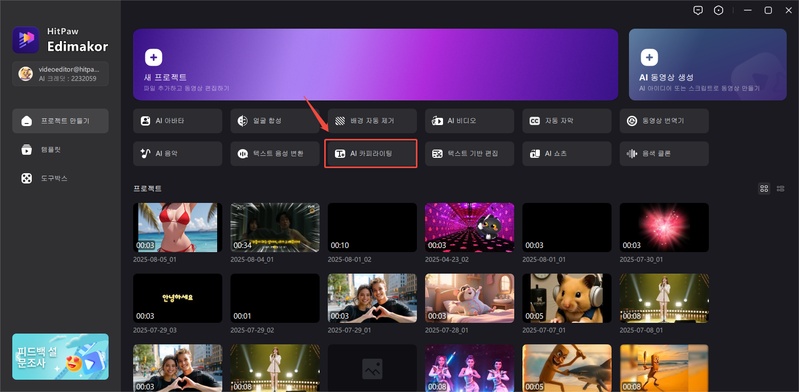Maximize the Edimakor window
The height and width of the screenshot is (392, 799).
coord(768,10)
